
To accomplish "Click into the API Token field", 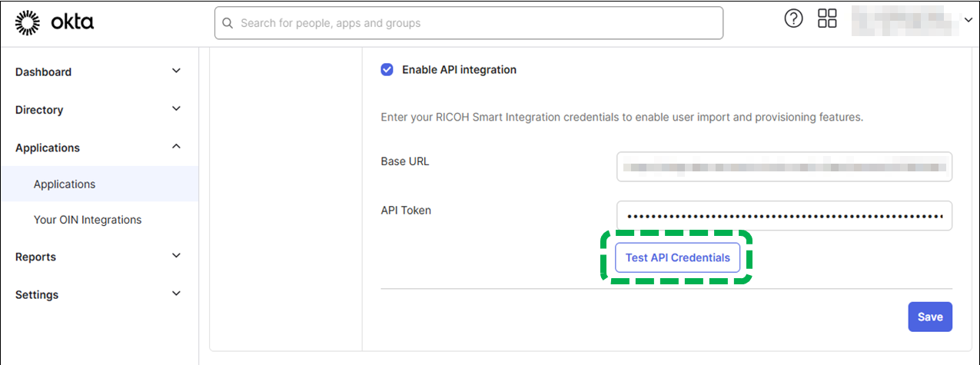I will (x=784, y=216).
